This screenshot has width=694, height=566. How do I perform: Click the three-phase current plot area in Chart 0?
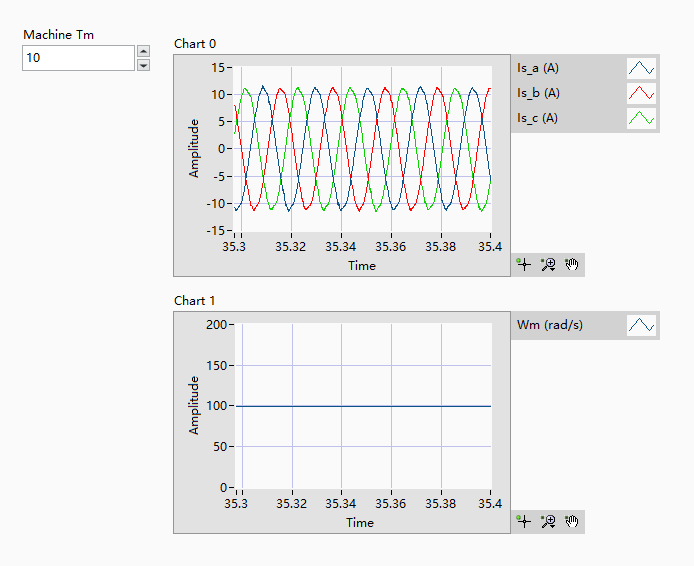pyautogui.click(x=362, y=149)
